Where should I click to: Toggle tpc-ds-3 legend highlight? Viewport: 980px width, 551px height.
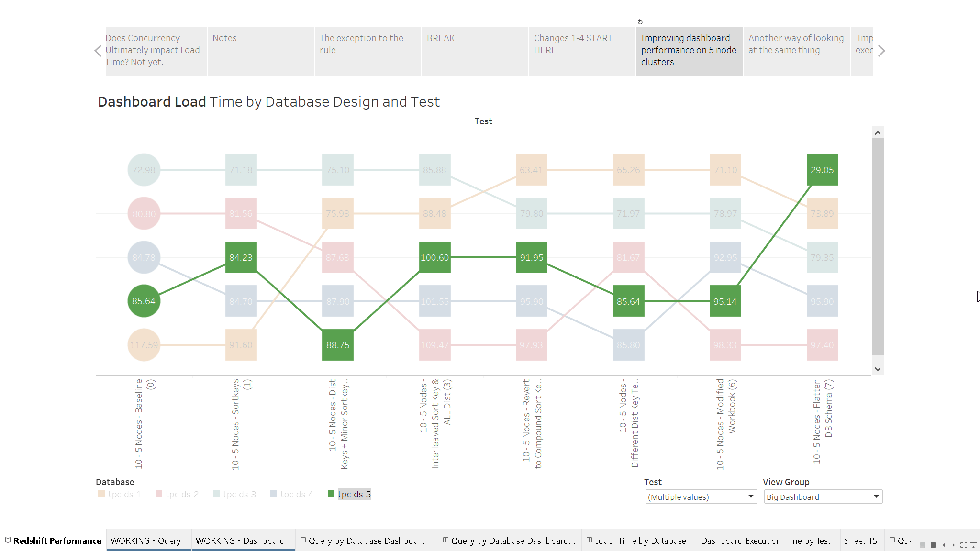(239, 494)
